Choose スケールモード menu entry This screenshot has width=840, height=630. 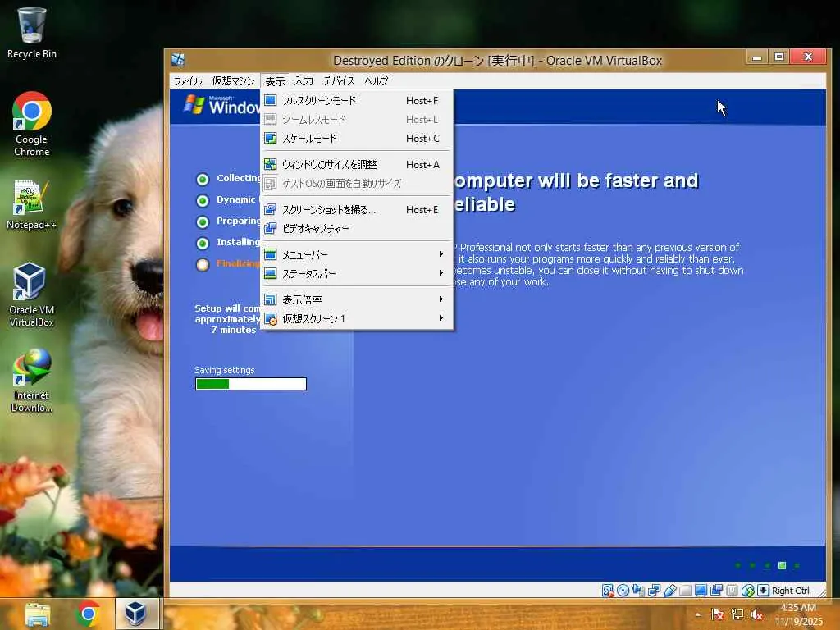click(357, 138)
